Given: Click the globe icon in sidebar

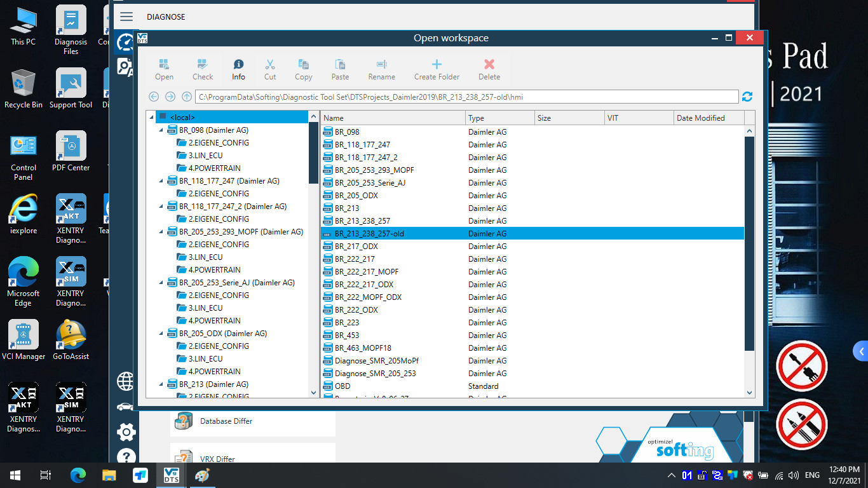Looking at the screenshot, I should [126, 382].
